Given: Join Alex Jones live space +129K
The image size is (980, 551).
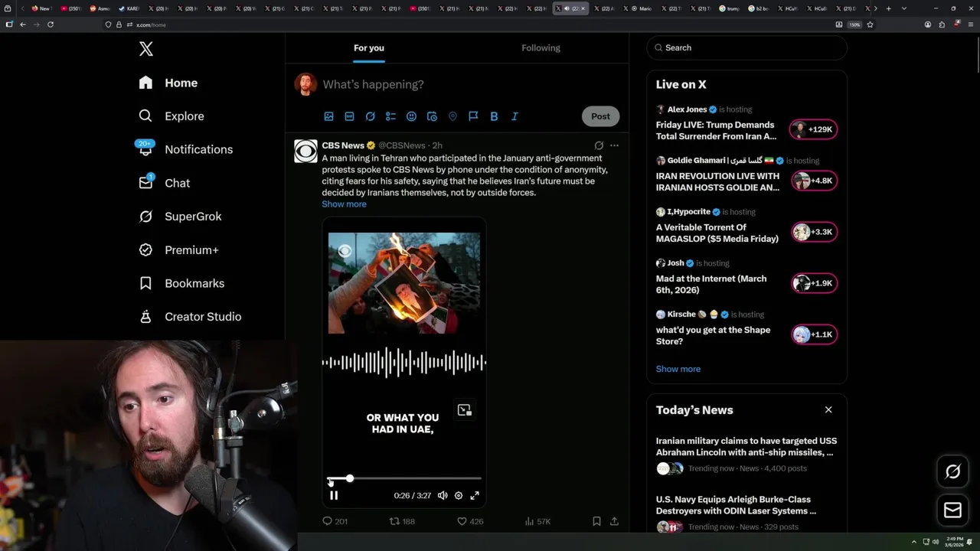Looking at the screenshot, I should (814, 129).
